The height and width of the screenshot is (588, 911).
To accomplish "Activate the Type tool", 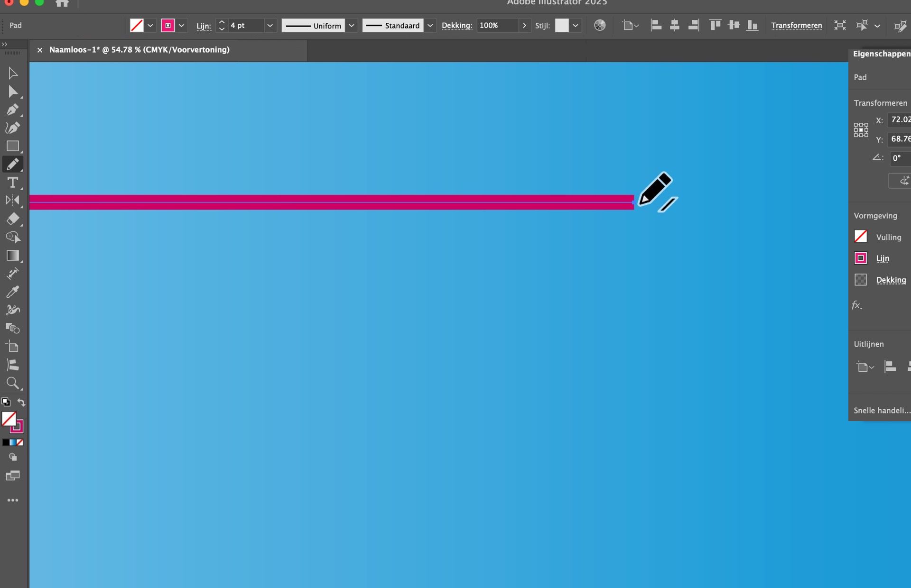I will (12, 183).
